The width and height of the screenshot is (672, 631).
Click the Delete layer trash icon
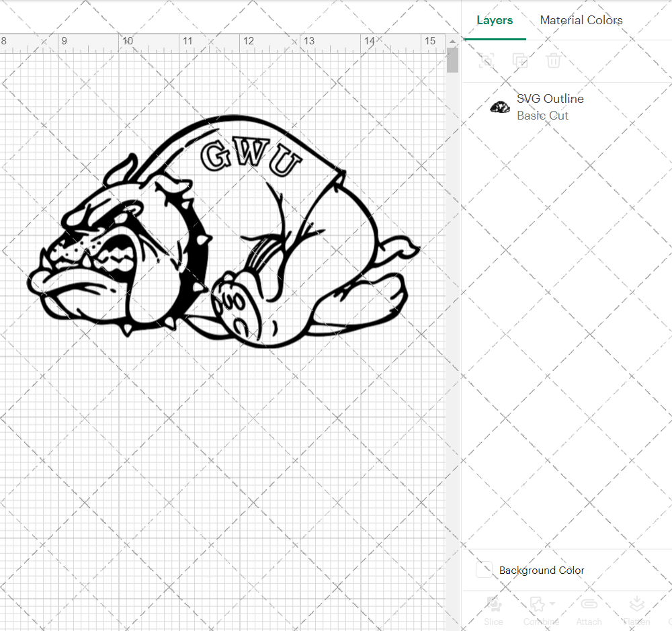(553, 60)
